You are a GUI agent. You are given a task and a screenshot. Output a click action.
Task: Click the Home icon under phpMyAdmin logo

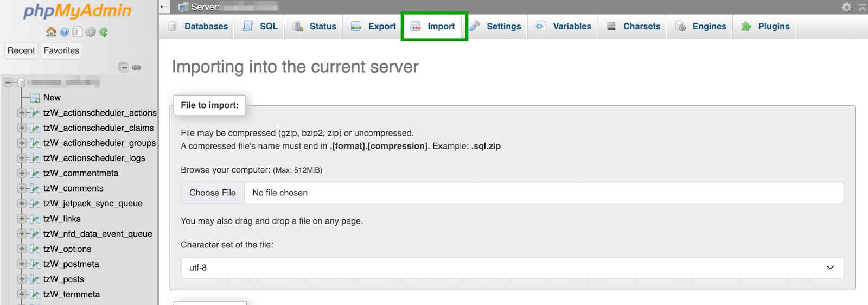click(51, 32)
